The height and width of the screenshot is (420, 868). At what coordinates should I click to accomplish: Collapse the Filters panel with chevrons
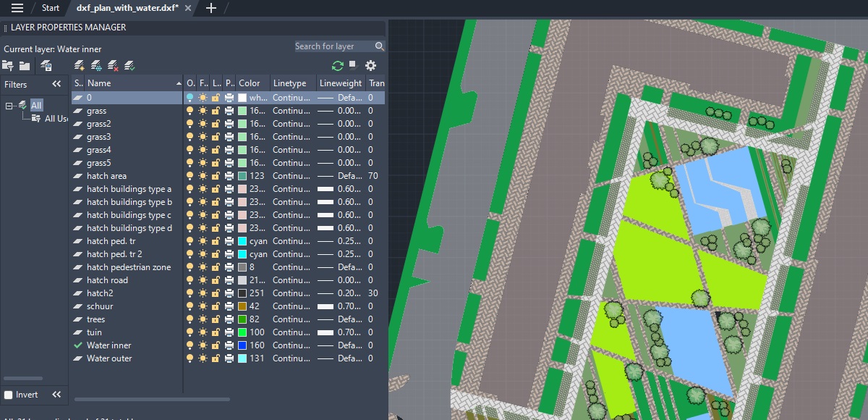click(56, 85)
